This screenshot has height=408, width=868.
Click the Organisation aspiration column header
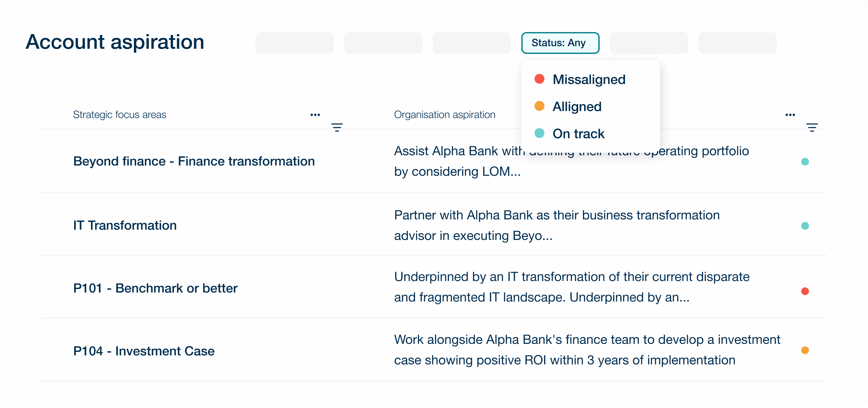coord(445,115)
